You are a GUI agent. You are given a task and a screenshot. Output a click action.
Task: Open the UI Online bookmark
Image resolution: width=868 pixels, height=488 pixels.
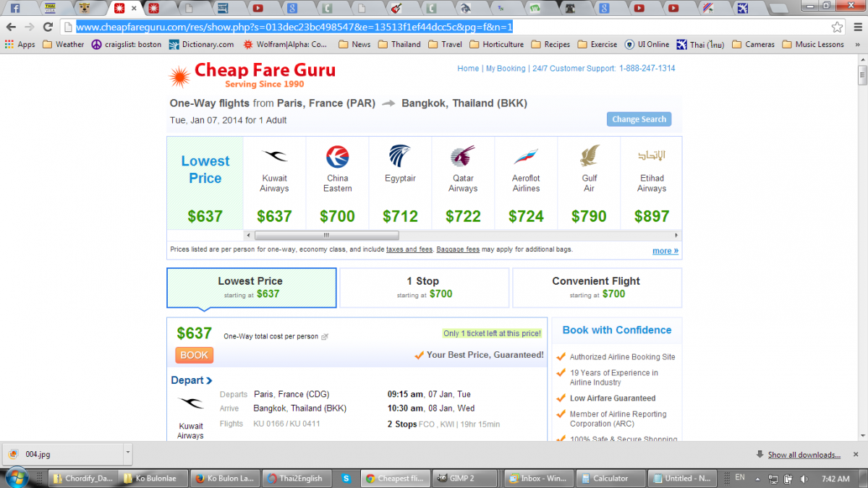[x=647, y=44]
